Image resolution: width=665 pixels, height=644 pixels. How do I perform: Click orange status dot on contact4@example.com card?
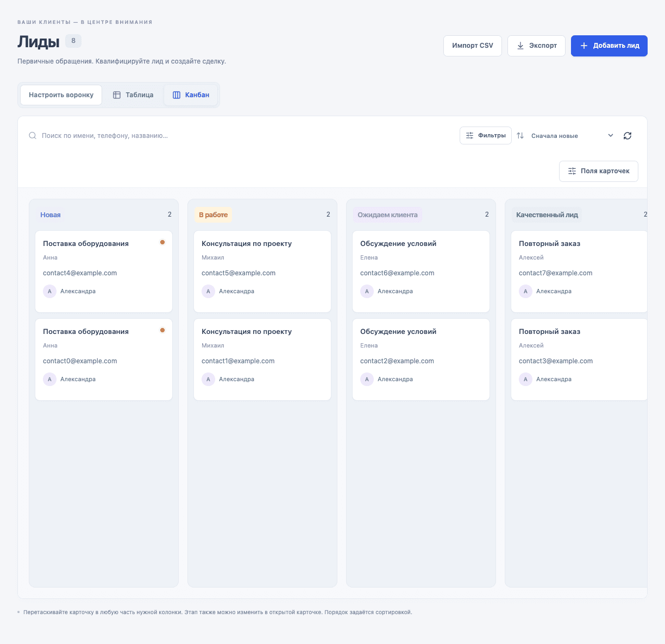pos(162,242)
